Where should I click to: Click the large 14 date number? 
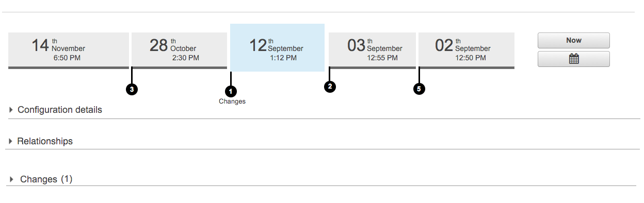(40, 45)
